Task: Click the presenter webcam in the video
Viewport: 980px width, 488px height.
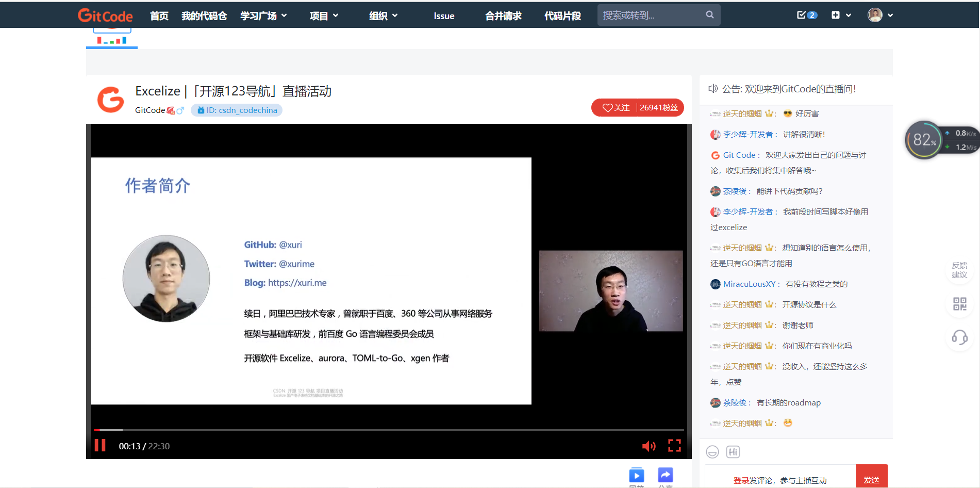Action: point(611,291)
